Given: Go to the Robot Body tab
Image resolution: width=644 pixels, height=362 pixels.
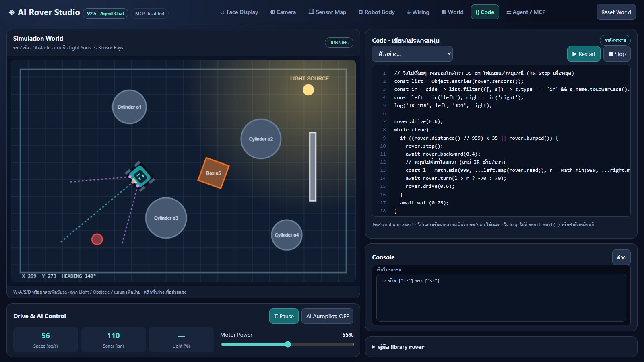Looking at the screenshot, I should 376,12.
